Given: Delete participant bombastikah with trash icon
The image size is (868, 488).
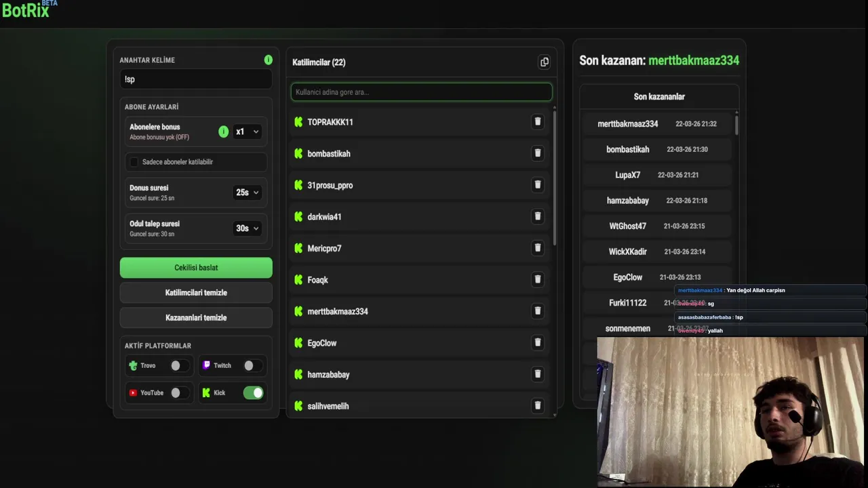Looking at the screenshot, I should [538, 153].
